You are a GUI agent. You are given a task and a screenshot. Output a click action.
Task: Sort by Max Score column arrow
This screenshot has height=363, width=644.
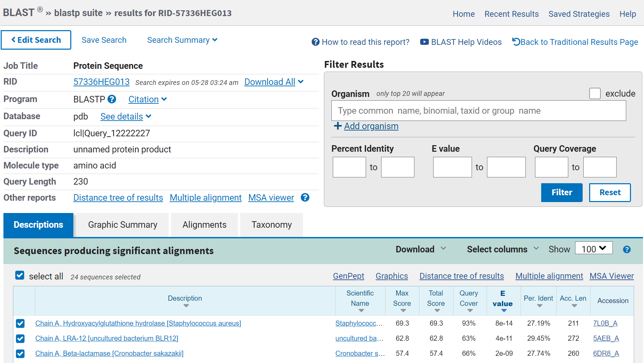pyautogui.click(x=403, y=311)
